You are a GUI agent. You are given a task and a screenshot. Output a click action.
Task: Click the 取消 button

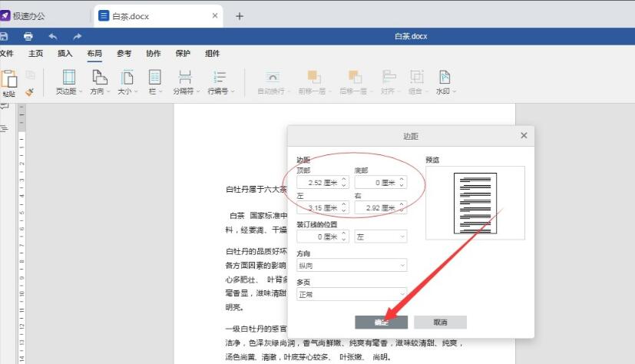(440, 323)
